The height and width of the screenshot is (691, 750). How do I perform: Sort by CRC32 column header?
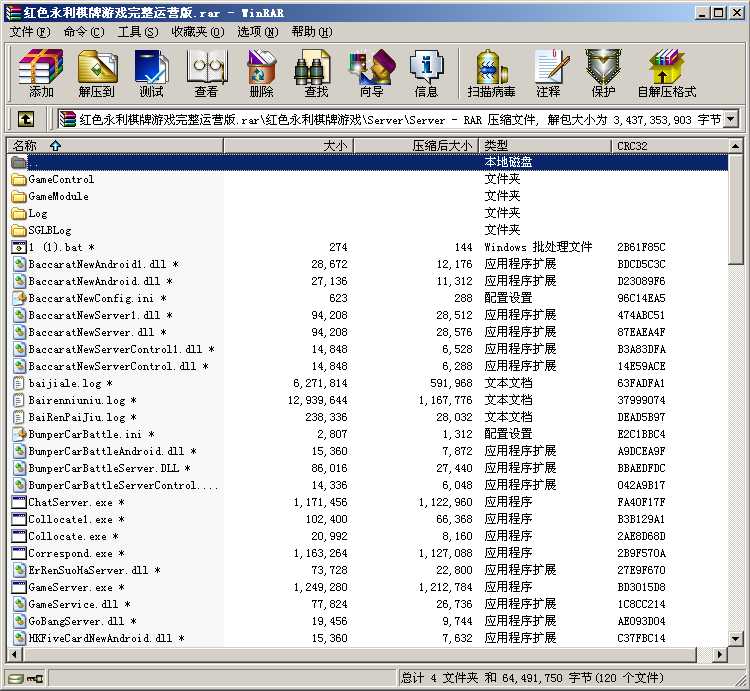point(670,145)
